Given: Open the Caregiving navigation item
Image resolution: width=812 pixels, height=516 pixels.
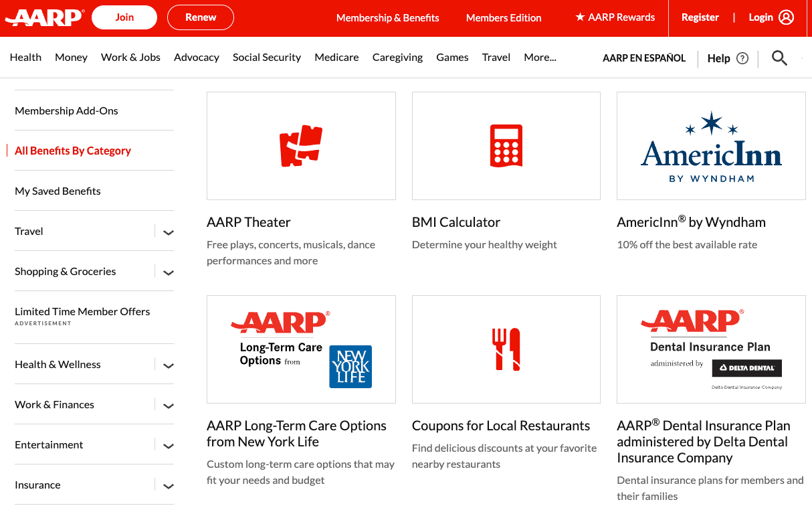Looking at the screenshot, I should click(397, 58).
